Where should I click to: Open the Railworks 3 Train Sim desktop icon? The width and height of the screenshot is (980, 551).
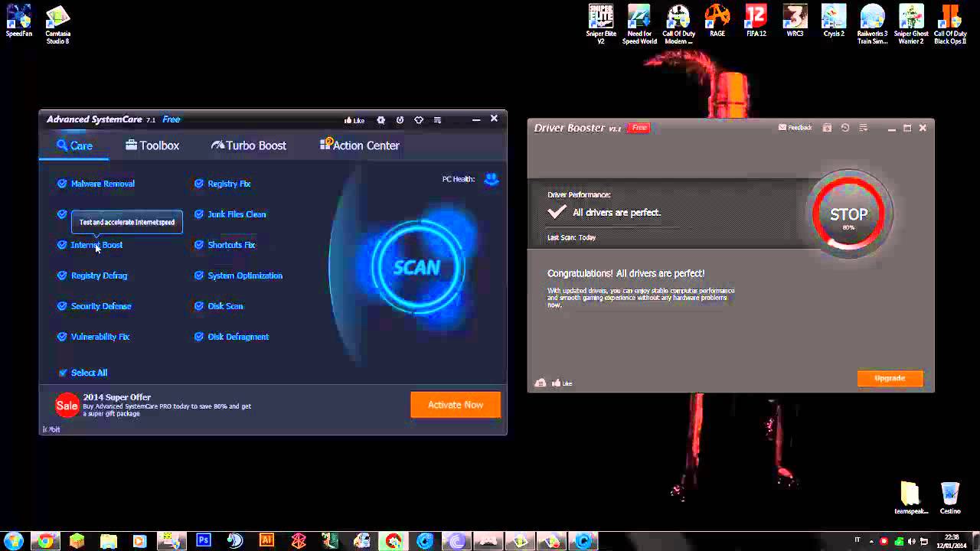(x=873, y=24)
